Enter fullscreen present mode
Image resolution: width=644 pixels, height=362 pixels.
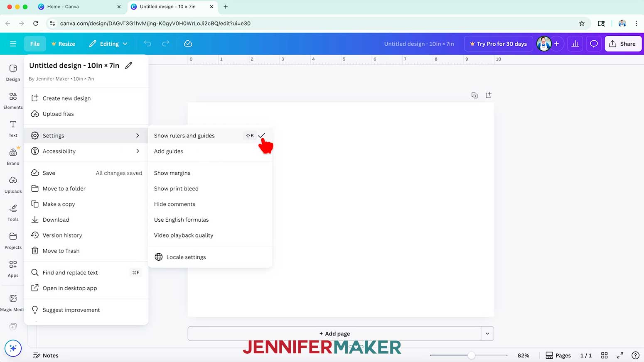tap(620, 355)
